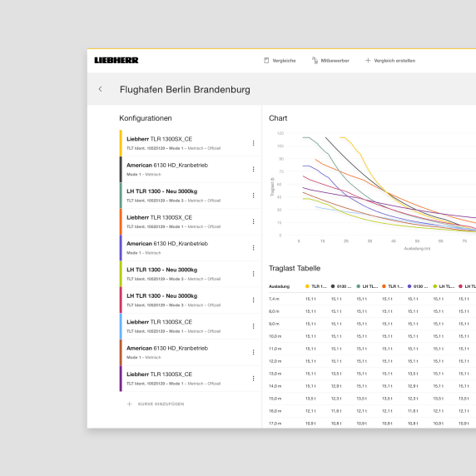Click the dark-dot 6130 ... column header
The height and width of the screenshot is (476, 476).
click(341, 286)
